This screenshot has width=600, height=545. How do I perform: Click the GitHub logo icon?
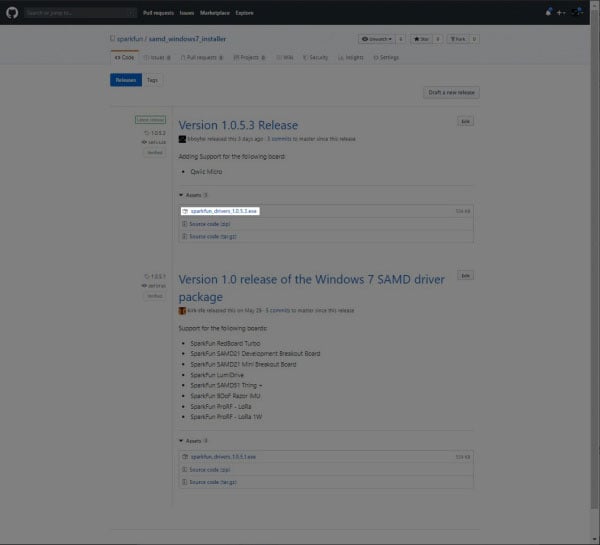point(11,13)
